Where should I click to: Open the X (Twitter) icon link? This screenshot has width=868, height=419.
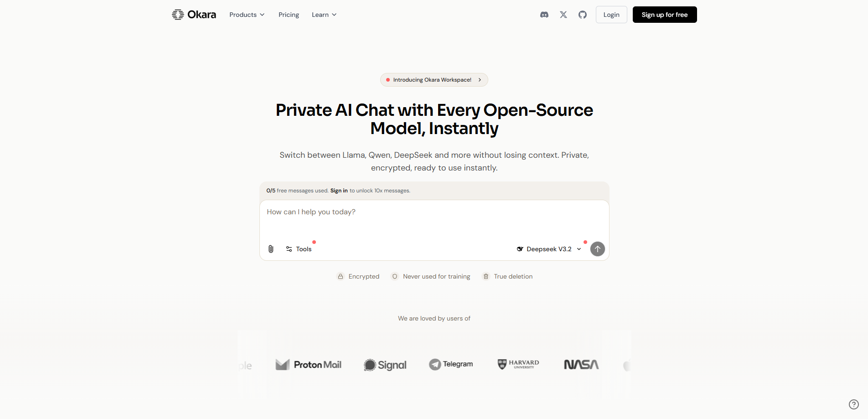(x=563, y=15)
